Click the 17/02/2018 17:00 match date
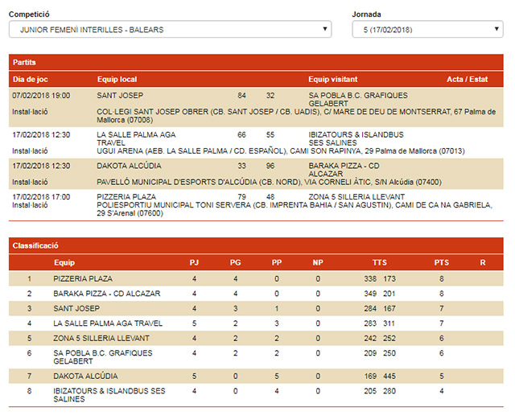Viewport: 515px width, 420px height. pyautogui.click(x=41, y=196)
